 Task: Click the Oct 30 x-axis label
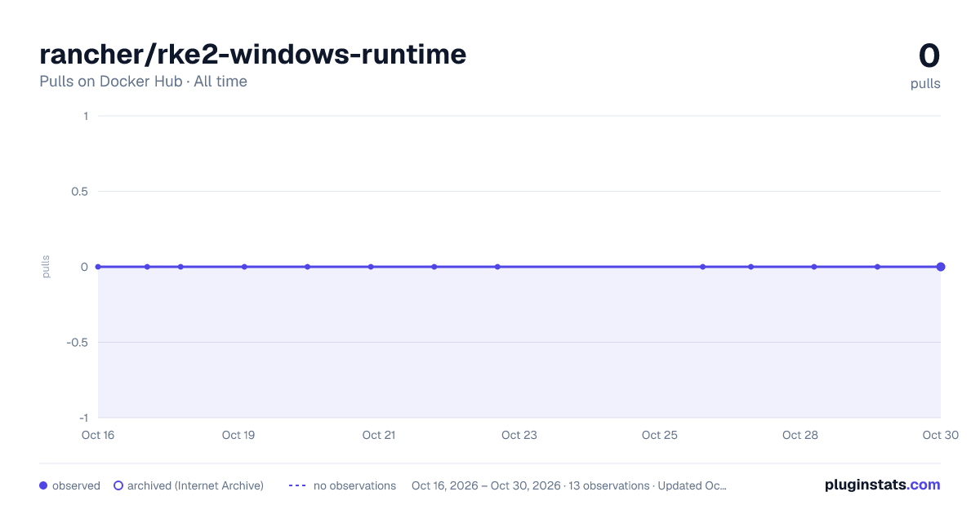pyautogui.click(x=940, y=435)
